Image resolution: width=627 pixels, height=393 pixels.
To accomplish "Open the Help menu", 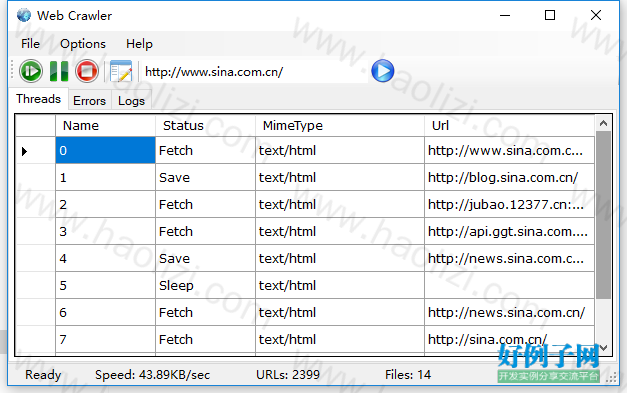I will 139,44.
